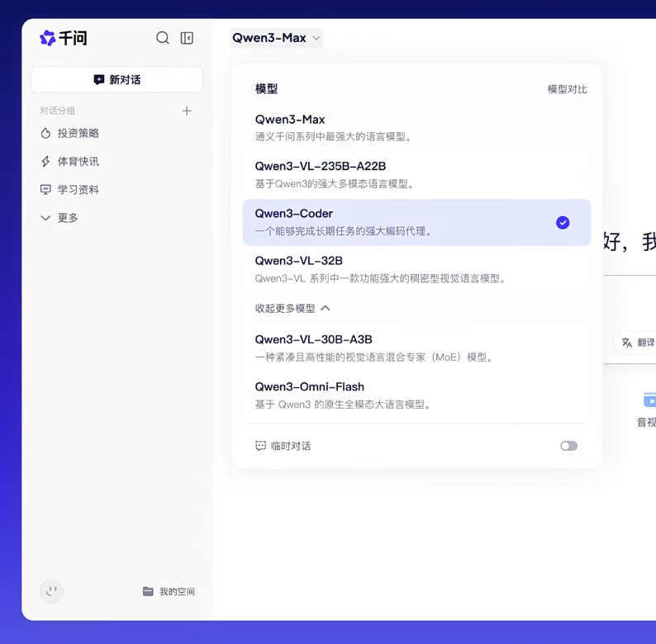Viewport: 656px width, 644px height.
Task: Click the 模型 panel heading
Action: [x=267, y=88]
